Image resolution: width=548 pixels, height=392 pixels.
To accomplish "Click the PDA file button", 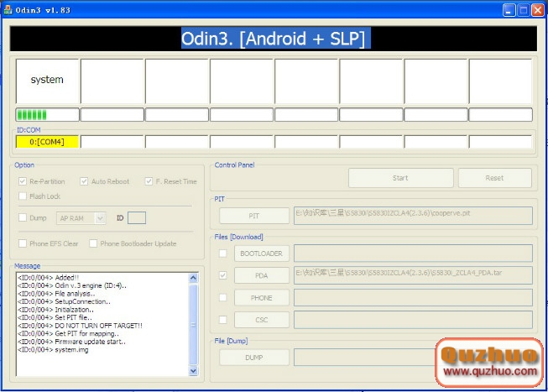I will pyautogui.click(x=262, y=275).
